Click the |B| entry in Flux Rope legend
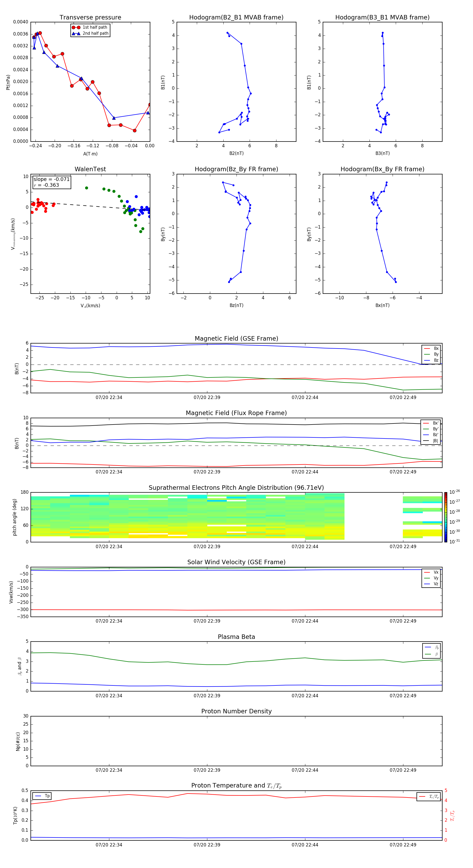This screenshot has height=868, width=473. click(x=431, y=441)
